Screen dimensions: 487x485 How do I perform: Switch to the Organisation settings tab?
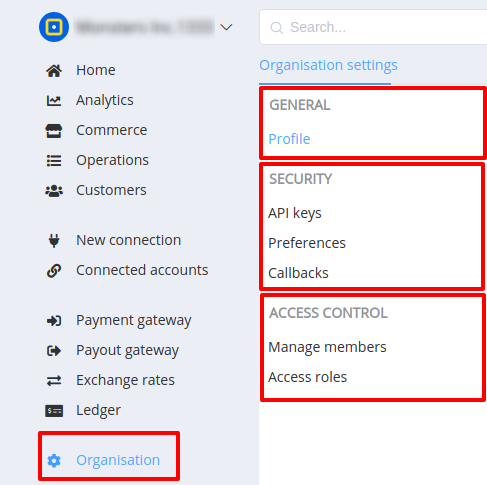328,65
